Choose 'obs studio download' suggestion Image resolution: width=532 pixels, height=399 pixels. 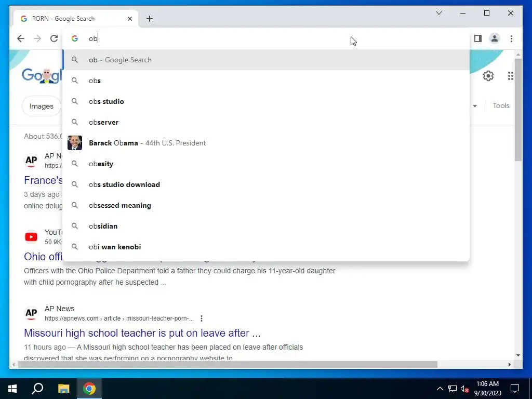(x=267, y=184)
